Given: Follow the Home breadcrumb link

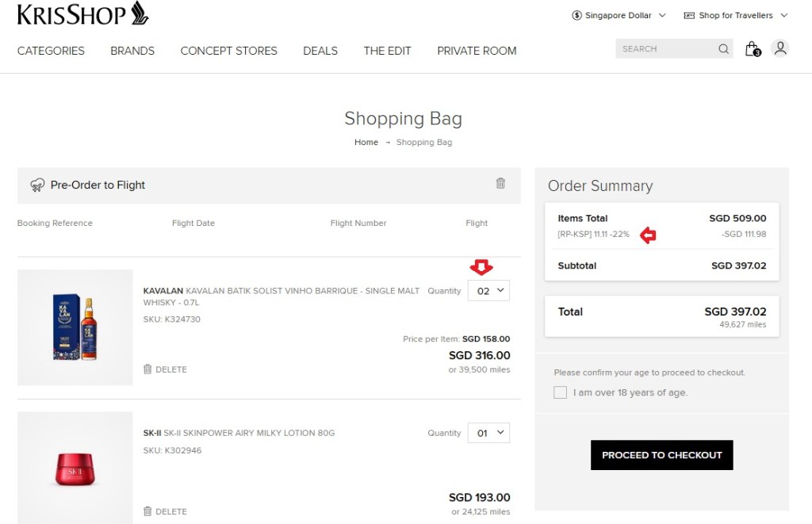Looking at the screenshot, I should (x=366, y=143).
